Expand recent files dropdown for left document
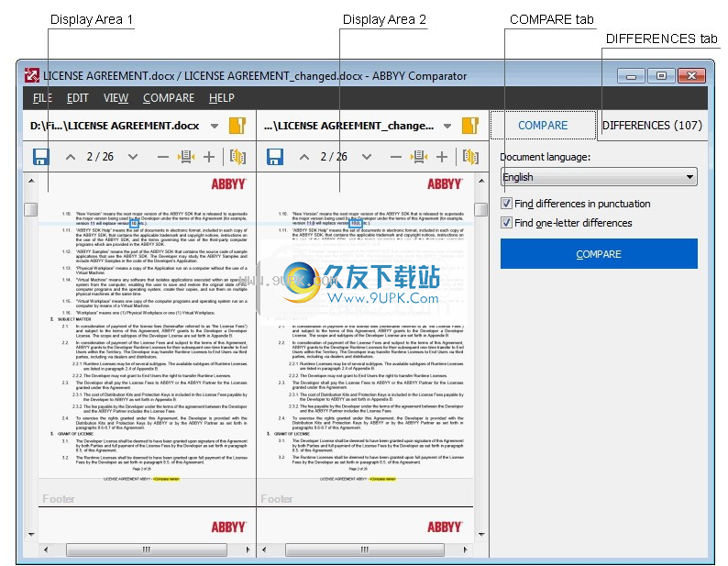The height and width of the screenshot is (566, 728). coord(215,126)
